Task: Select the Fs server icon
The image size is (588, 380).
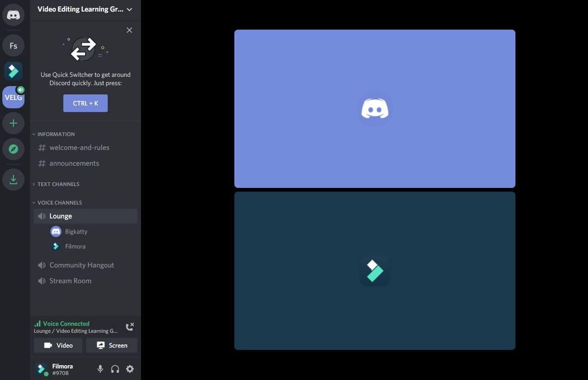Action: click(x=13, y=45)
